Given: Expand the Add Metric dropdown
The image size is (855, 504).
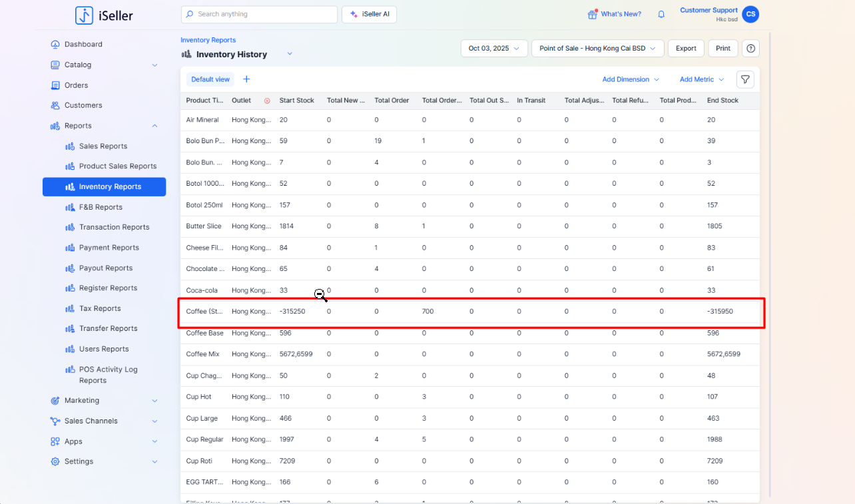Looking at the screenshot, I should point(701,79).
